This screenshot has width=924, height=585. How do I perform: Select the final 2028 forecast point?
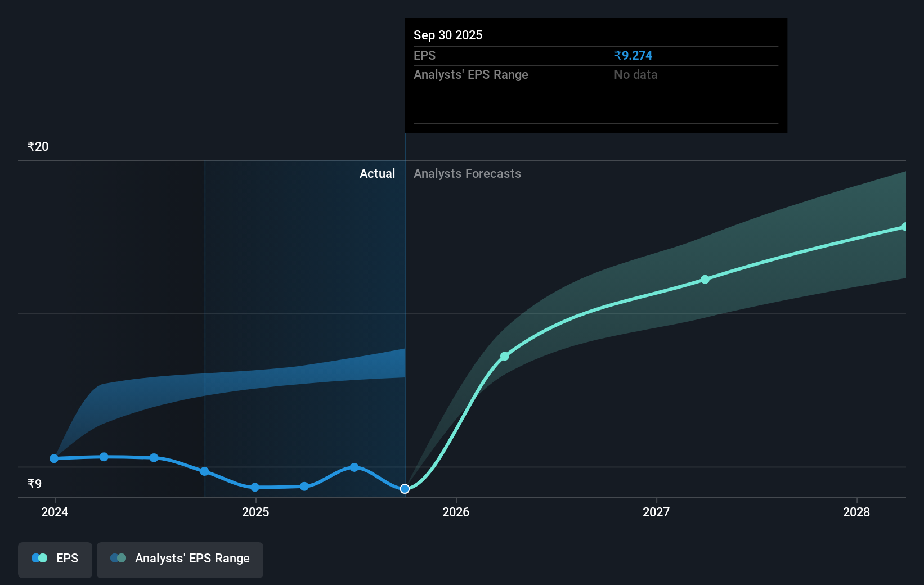(904, 227)
